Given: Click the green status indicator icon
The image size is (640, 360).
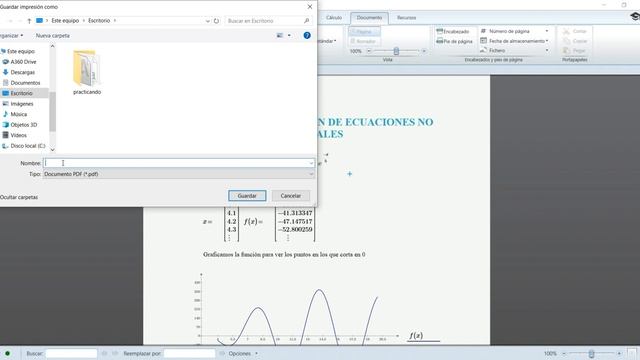Looking at the screenshot, I should [x=7, y=353].
